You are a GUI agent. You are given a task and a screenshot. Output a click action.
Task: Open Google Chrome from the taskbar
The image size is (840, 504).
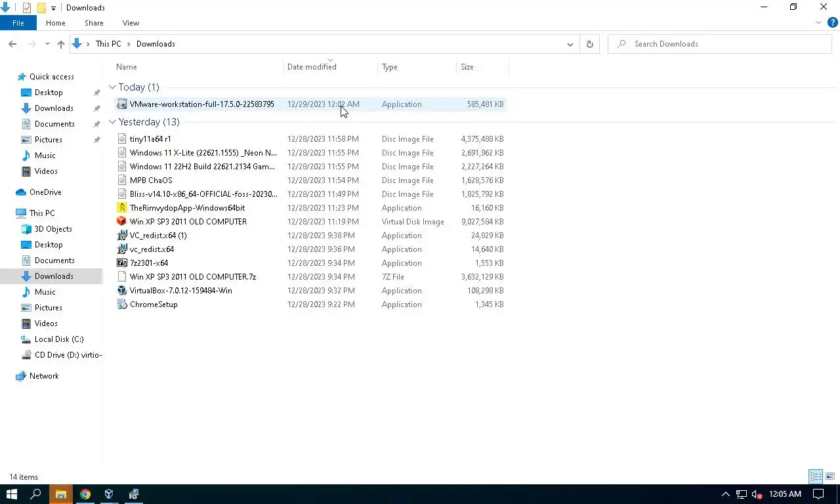[85, 494]
